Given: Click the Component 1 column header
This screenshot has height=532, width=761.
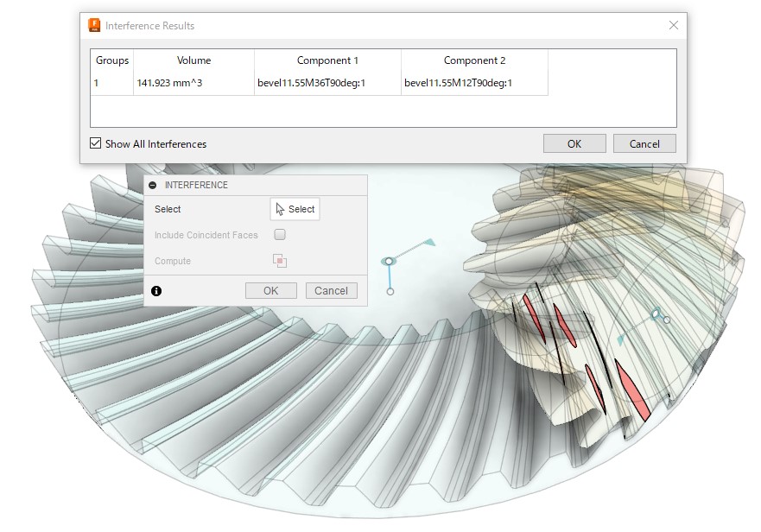Looking at the screenshot, I should point(327,60).
